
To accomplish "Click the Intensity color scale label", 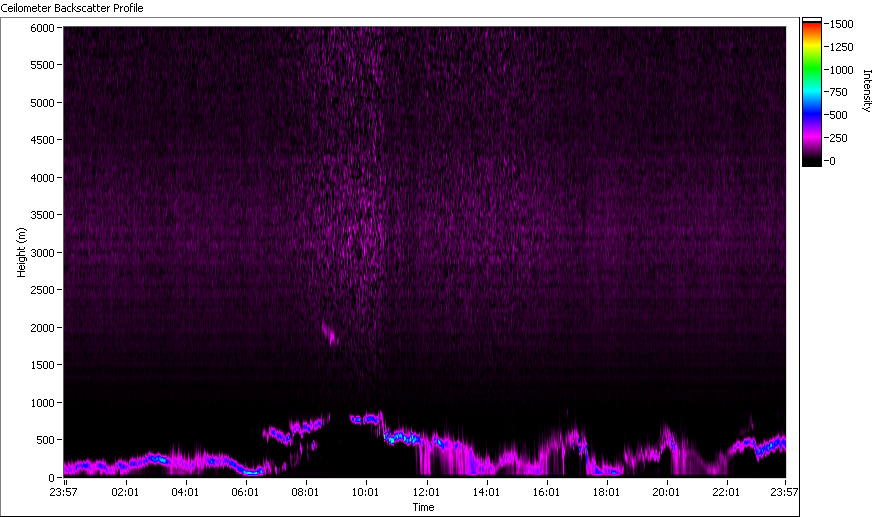I will [x=867, y=91].
